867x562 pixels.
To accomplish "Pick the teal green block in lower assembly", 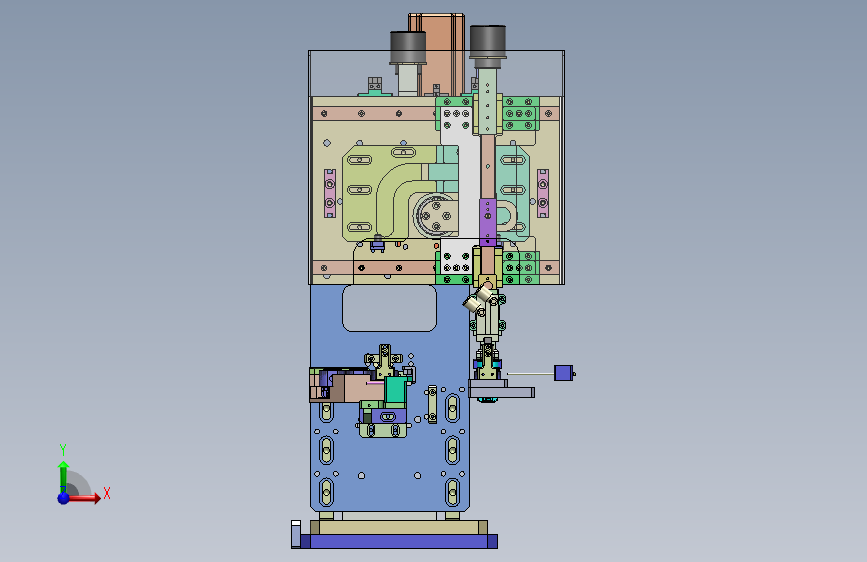I will click(x=395, y=390).
